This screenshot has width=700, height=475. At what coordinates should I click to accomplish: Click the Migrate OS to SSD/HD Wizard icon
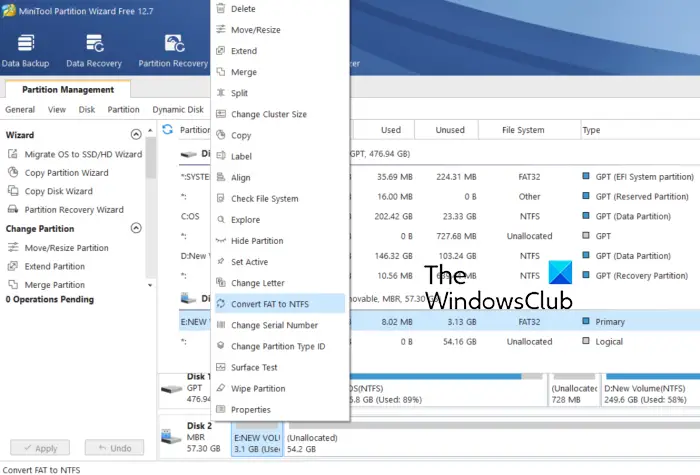point(13,154)
